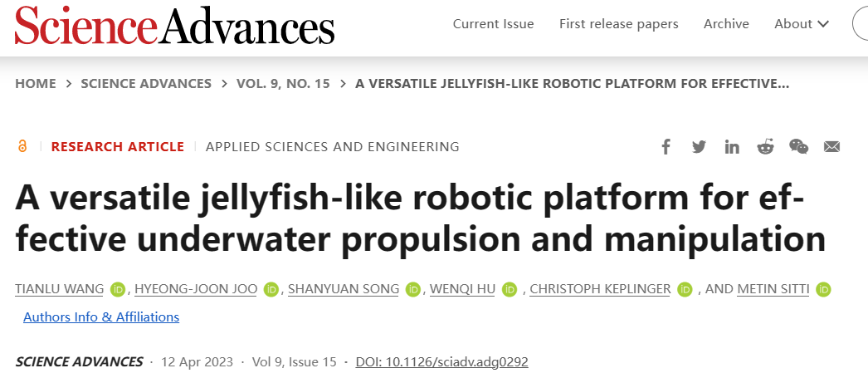Open author Hyeong-Joon Joo's name link
The height and width of the screenshot is (373, 868).
point(196,289)
